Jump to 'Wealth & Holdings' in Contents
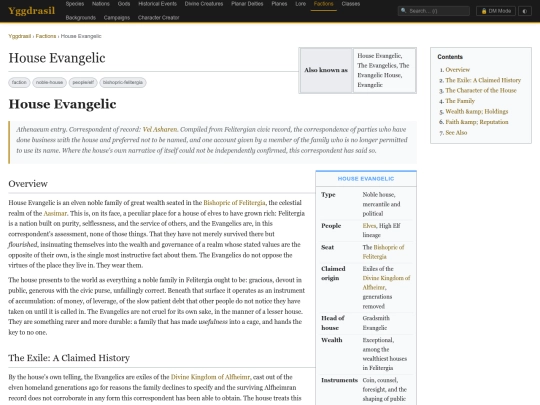 tap(477, 112)
